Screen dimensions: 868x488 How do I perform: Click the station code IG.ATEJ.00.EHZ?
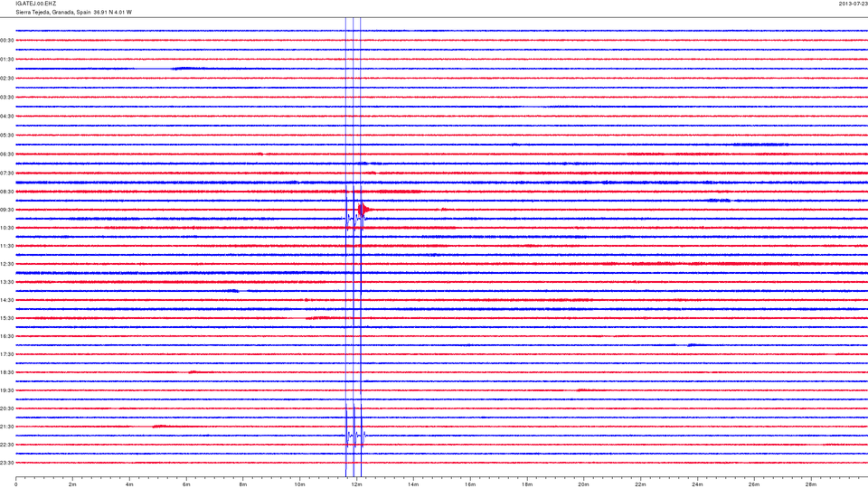36,4
